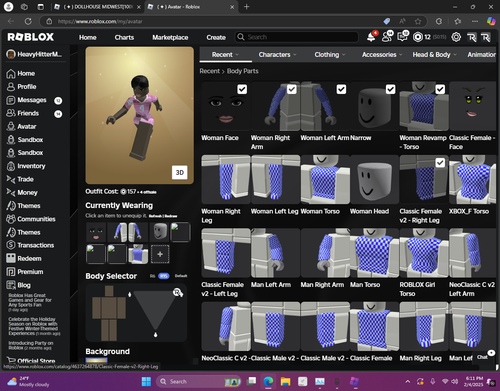This screenshot has height=391, width=500.
Task: Click the Windows Start button
Action: pyautogui.click(x=146, y=381)
